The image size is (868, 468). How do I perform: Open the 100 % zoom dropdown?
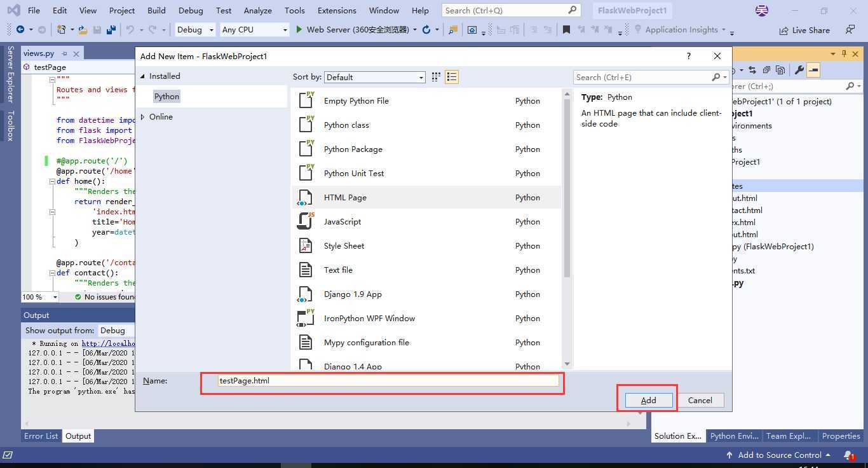click(x=39, y=297)
